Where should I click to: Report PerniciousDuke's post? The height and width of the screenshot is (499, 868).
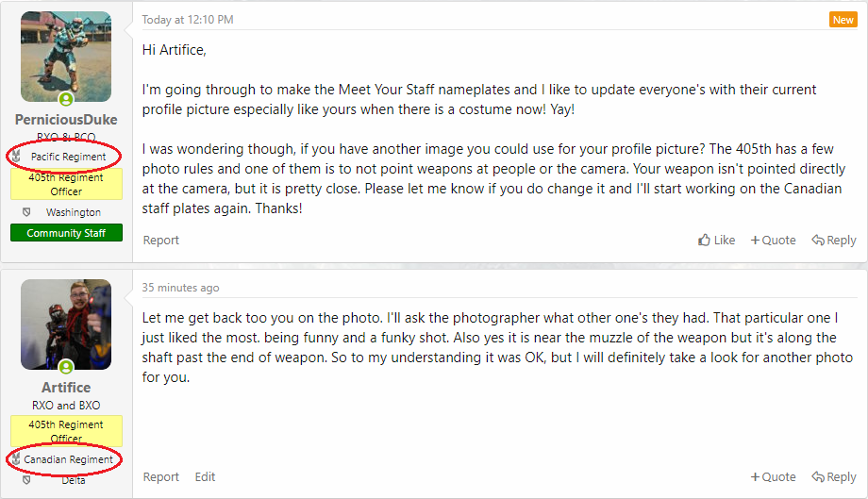pos(161,241)
